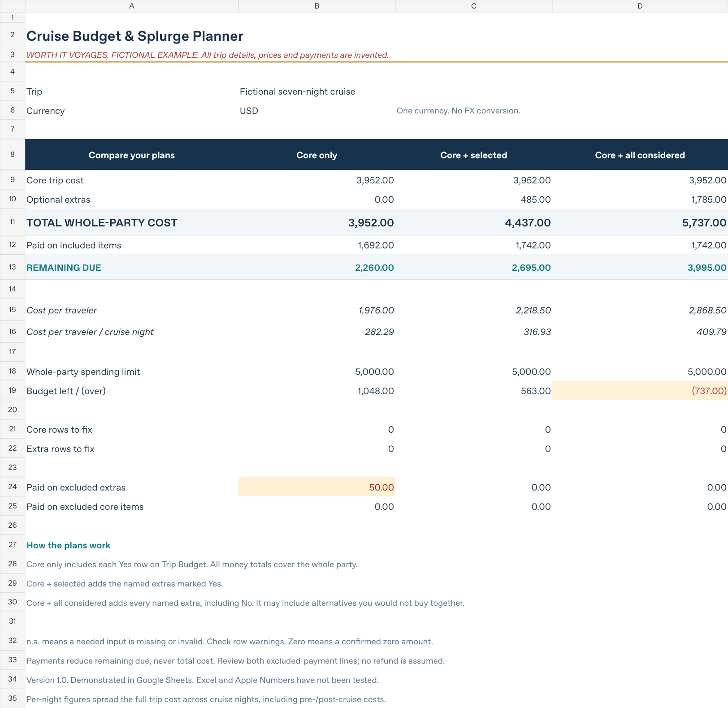The height and width of the screenshot is (708, 728).
Task: Select highlighted paid on excluded extras 50.00
Action: (x=317, y=487)
